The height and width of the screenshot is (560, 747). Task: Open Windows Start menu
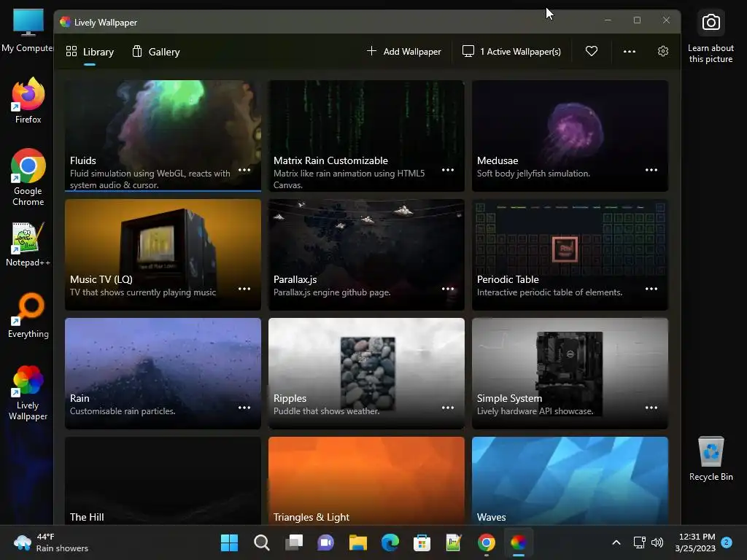(229, 542)
